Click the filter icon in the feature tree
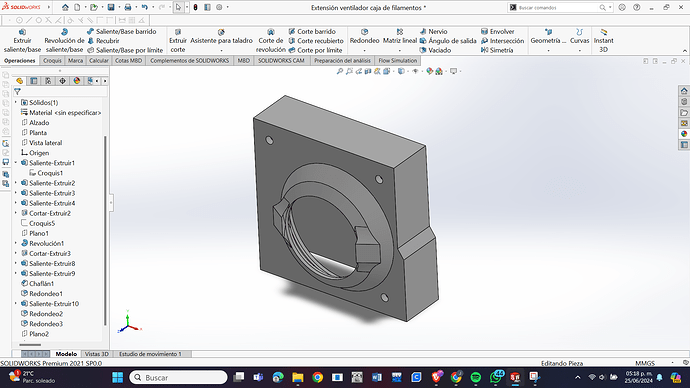This screenshot has width=690, height=388. (x=18, y=92)
